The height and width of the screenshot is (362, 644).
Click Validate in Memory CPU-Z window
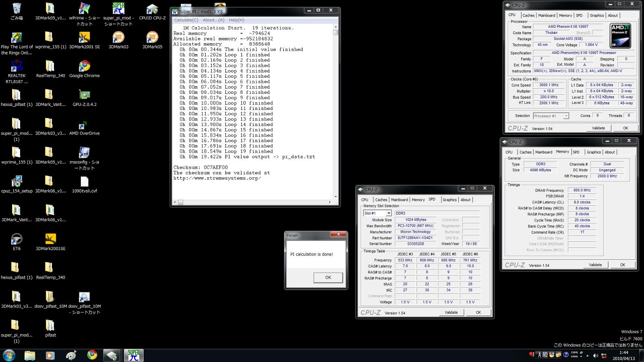click(x=595, y=265)
